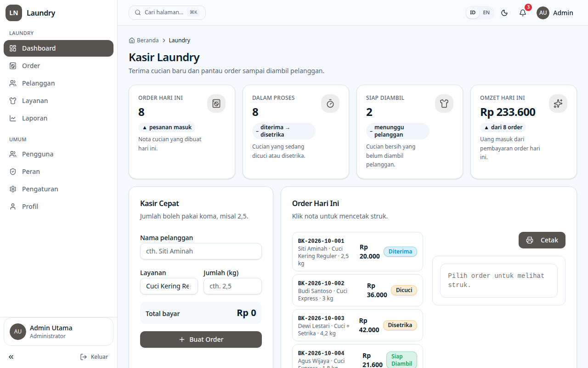Click the washing machine icon on Order Hari Ini card

pyautogui.click(x=216, y=103)
